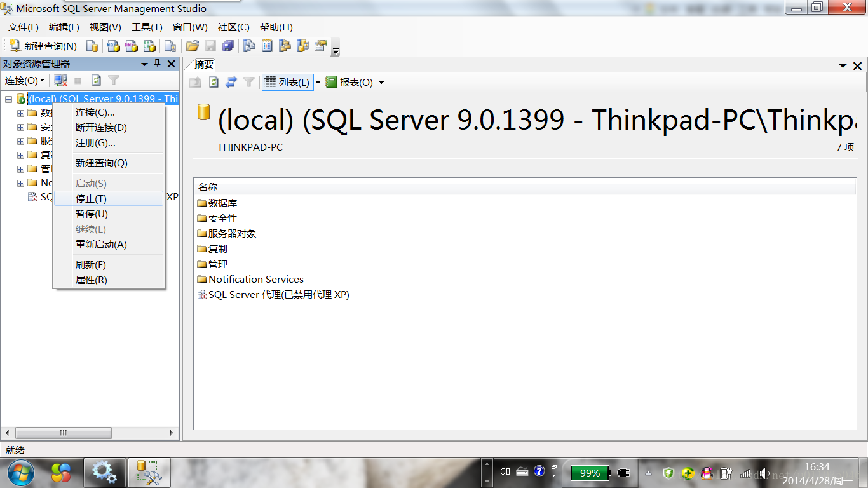Viewport: 868px width, 488px height.
Task: Open the Registered Servers icon
Action: (x=250, y=46)
